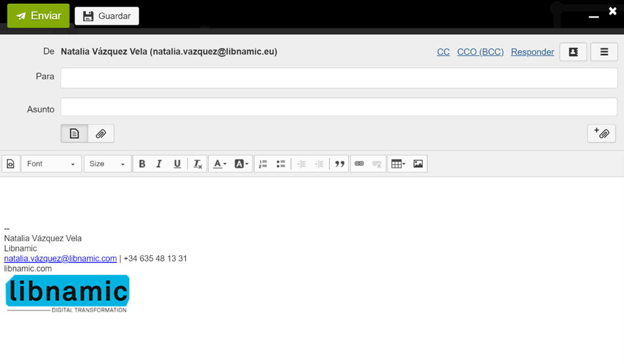This screenshot has width=624, height=364.
Task: Remove link with the unlink icon
Action: pos(377,164)
